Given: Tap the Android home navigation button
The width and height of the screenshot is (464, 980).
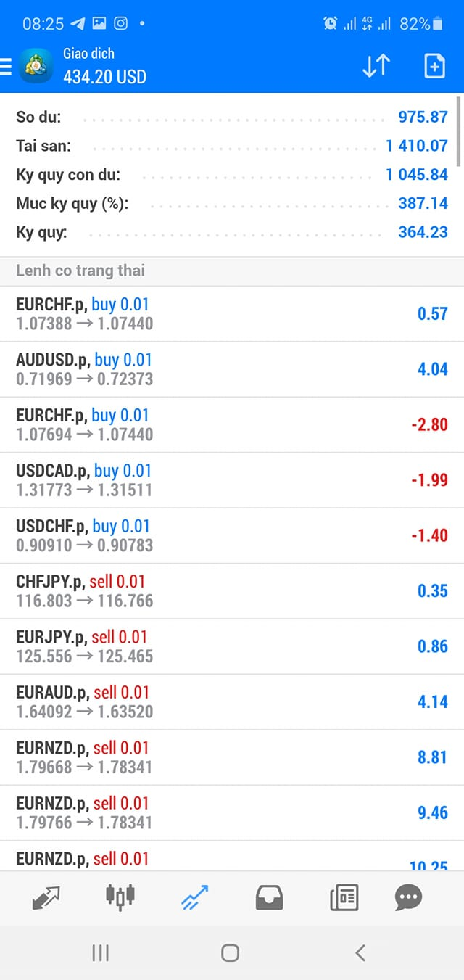Looking at the screenshot, I should pyautogui.click(x=230, y=952).
